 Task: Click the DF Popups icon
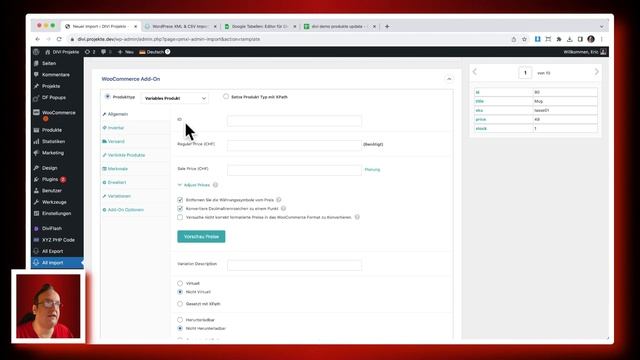36,98
